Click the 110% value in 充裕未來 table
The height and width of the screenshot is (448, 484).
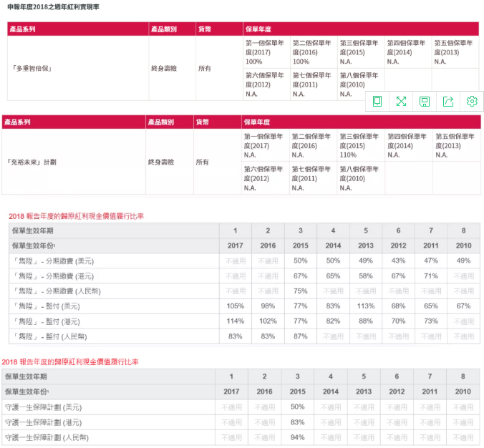click(348, 155)
